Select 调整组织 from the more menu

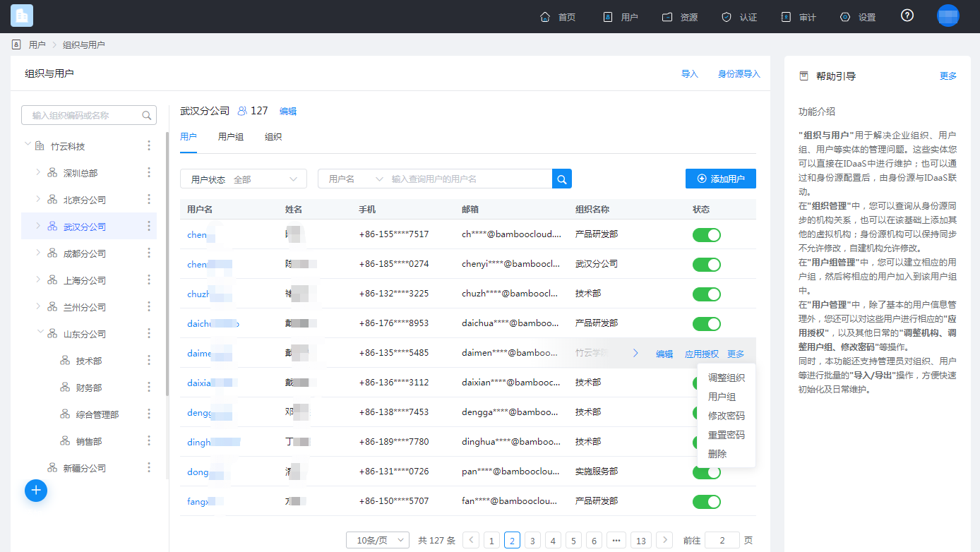[x=727, y=378]
